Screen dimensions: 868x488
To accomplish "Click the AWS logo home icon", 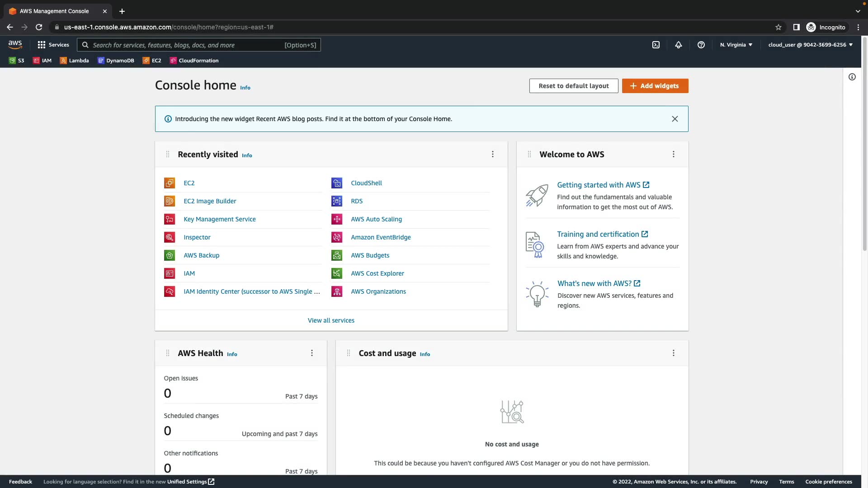I will click(15, 44).
